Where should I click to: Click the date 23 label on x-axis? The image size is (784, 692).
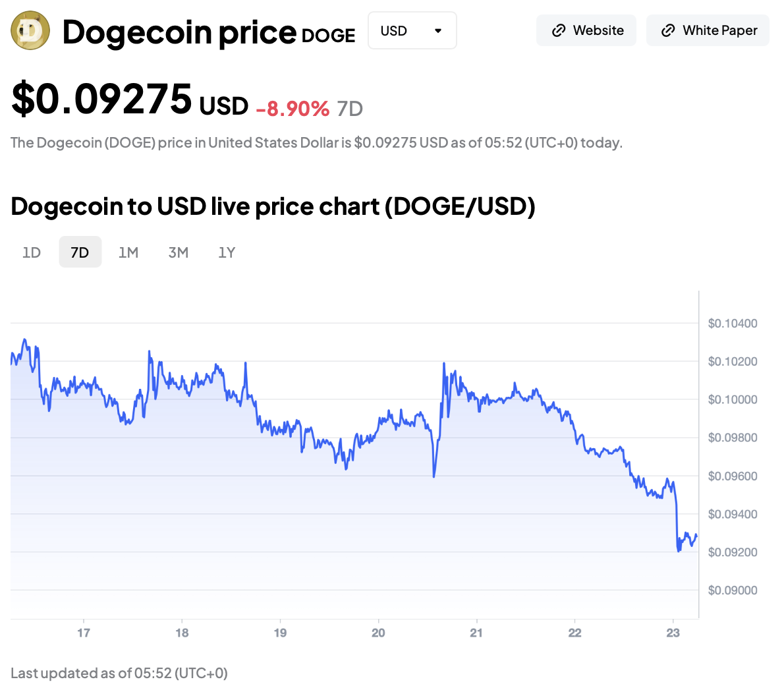click(x=673, y=633)
